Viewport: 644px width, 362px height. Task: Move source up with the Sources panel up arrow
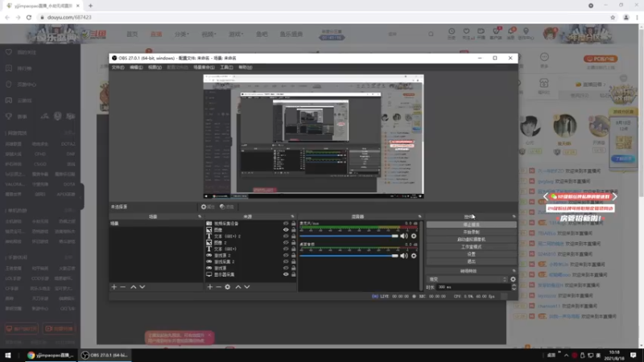(238, 287)
